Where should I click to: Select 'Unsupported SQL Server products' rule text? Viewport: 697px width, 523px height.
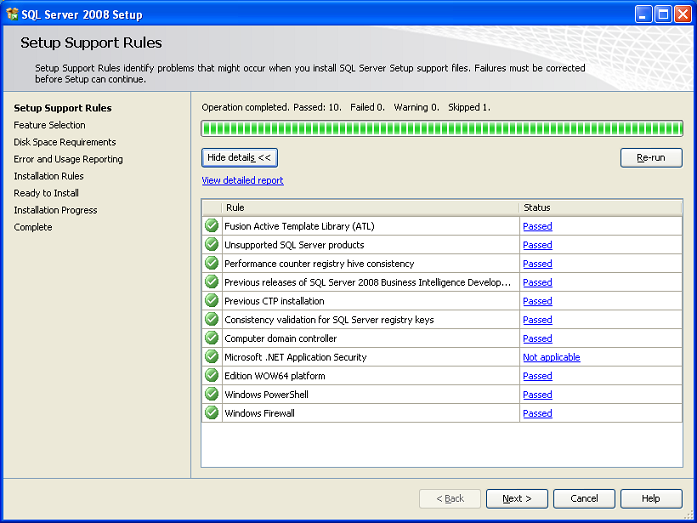click(x=294, y=245)
